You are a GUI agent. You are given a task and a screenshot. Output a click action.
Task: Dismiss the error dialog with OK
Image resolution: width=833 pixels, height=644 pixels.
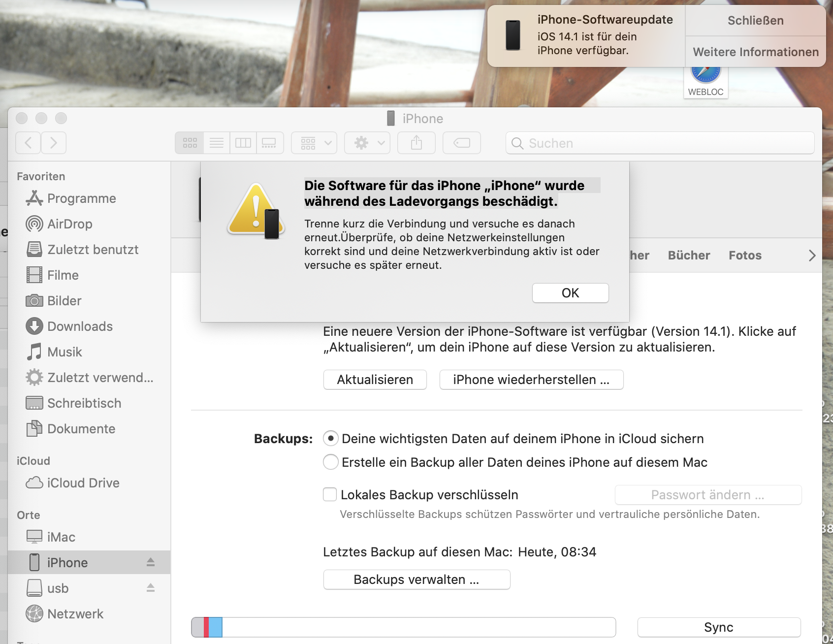(x=570, y=293)
